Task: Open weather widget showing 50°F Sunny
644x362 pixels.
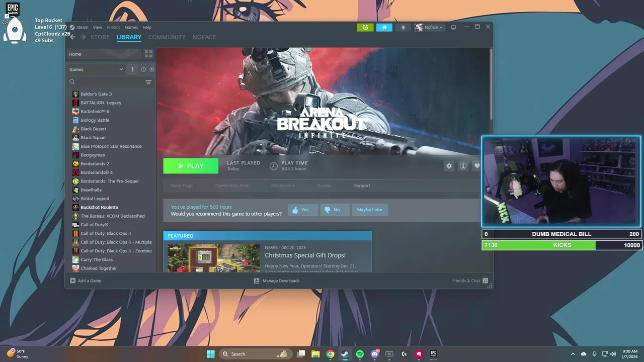Action: 18,354
